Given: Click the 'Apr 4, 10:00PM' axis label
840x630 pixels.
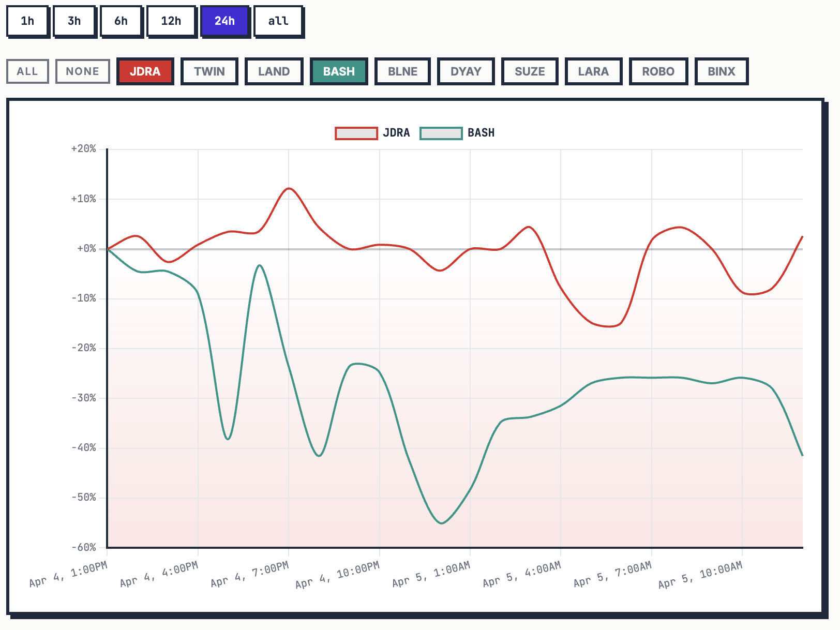Looking at the screenshot, I should [338, 575].
